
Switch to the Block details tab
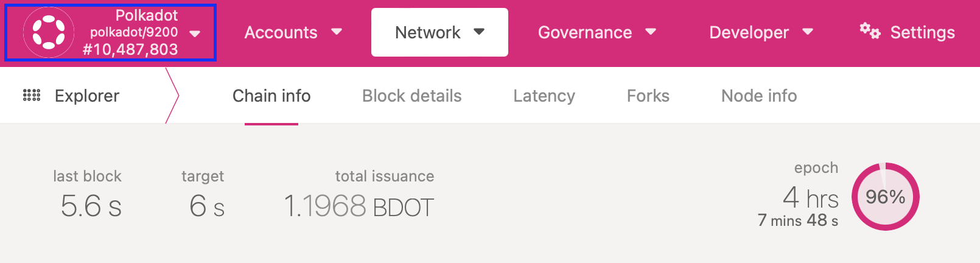pos(411,96)
